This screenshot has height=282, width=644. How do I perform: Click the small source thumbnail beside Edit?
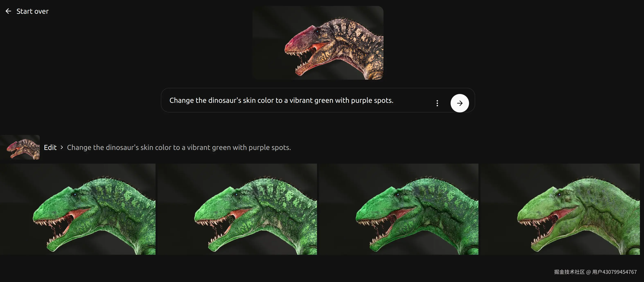[x=20, y=147]
